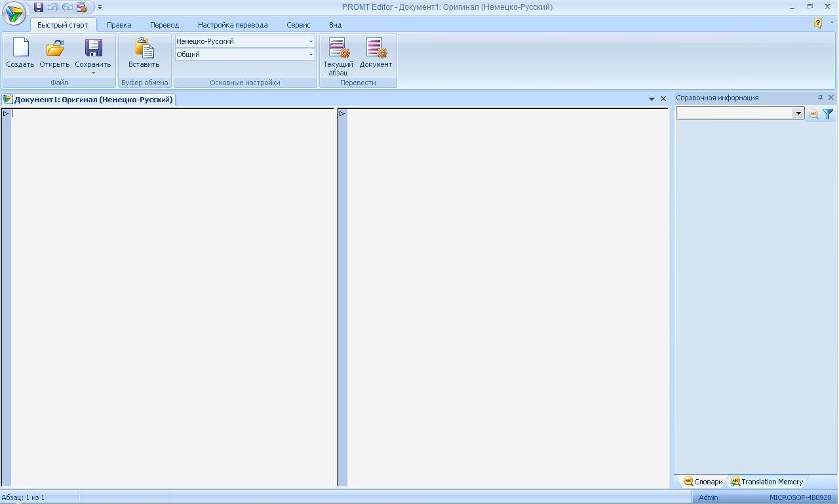Translate the whole document with Документ icon
The width and height of the screenshot is (839, 504).
tap(376, 49)
